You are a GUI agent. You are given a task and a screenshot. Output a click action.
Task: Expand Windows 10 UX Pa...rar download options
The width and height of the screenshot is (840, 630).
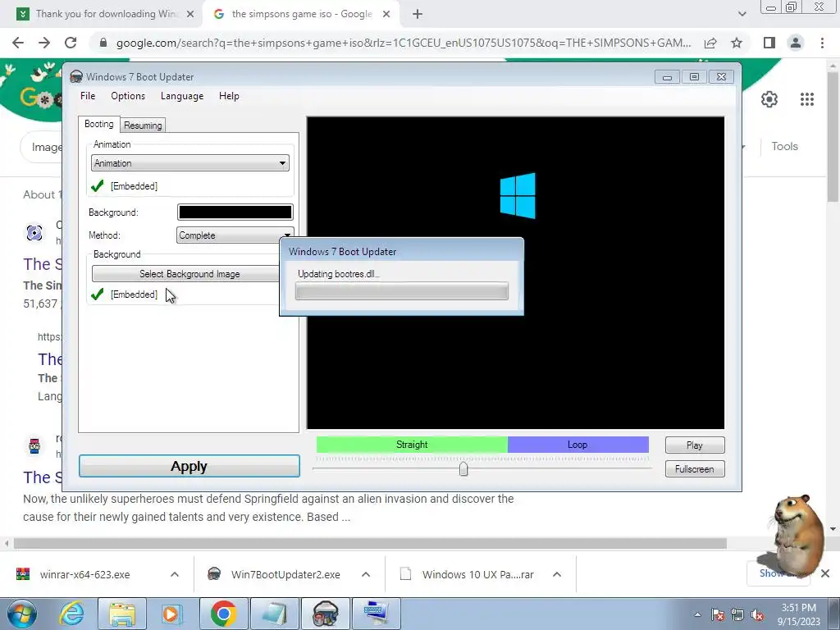click(557, 574)
